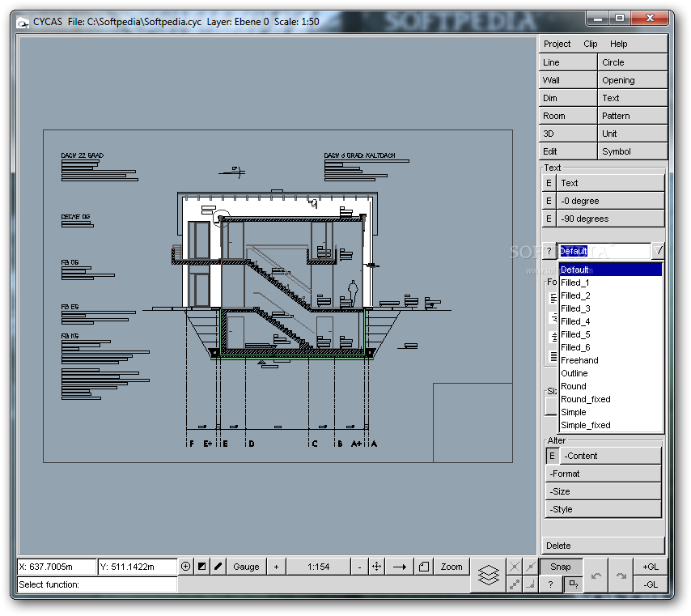691x616 pixels.
Task: Click the endpoints snap icon
Action: pos(515,584)
